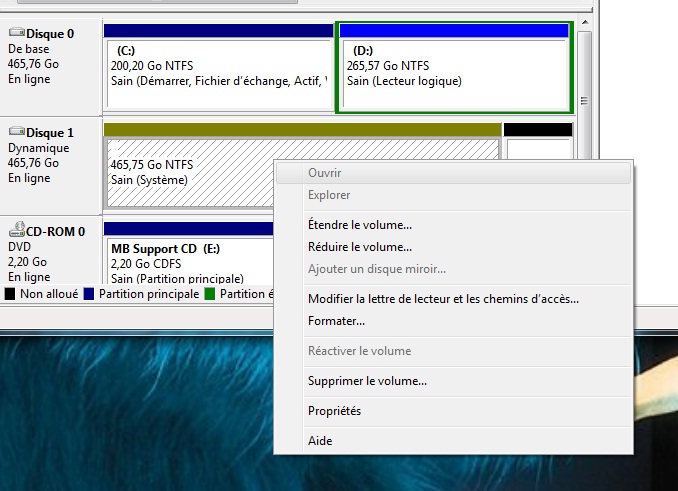The image size is (678, 491).
Task: Click the blue Partition principale legend swatch
Action: pos(90,294)
